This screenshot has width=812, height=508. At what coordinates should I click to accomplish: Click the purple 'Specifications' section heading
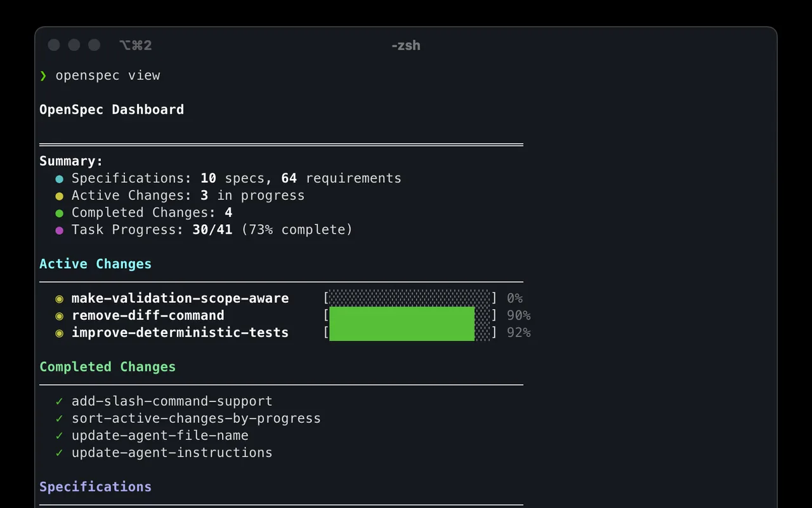click(x=96, y=487)
